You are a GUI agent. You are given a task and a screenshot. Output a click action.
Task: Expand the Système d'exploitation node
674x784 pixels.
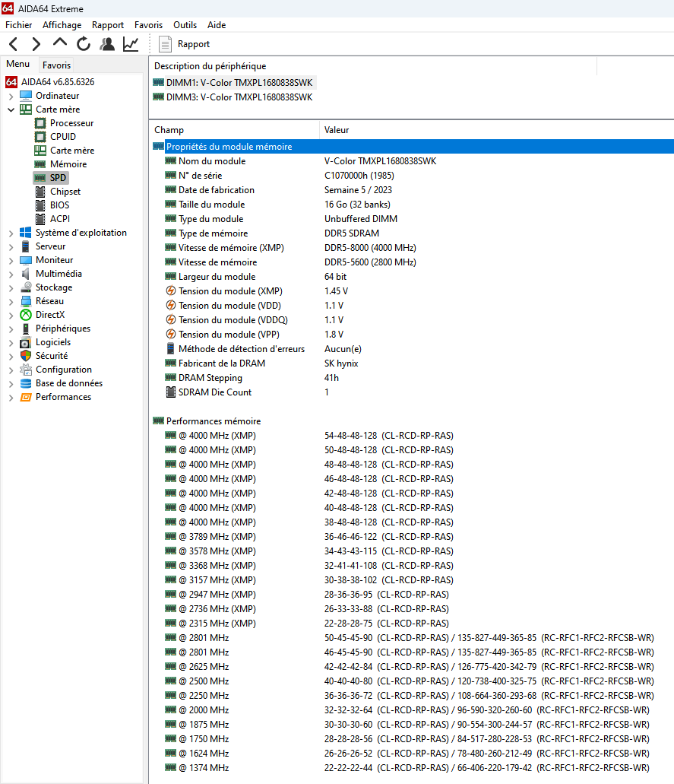(11, 233)
